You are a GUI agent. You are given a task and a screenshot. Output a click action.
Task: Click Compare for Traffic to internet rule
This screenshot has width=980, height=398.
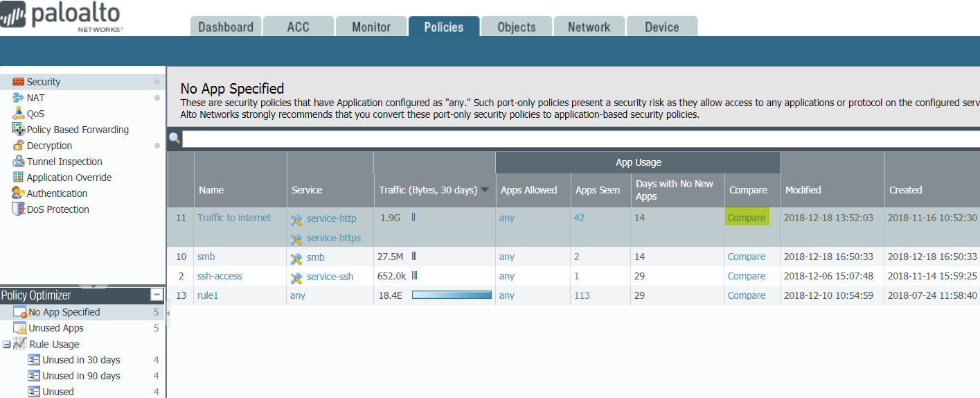[x=747, y=218]
